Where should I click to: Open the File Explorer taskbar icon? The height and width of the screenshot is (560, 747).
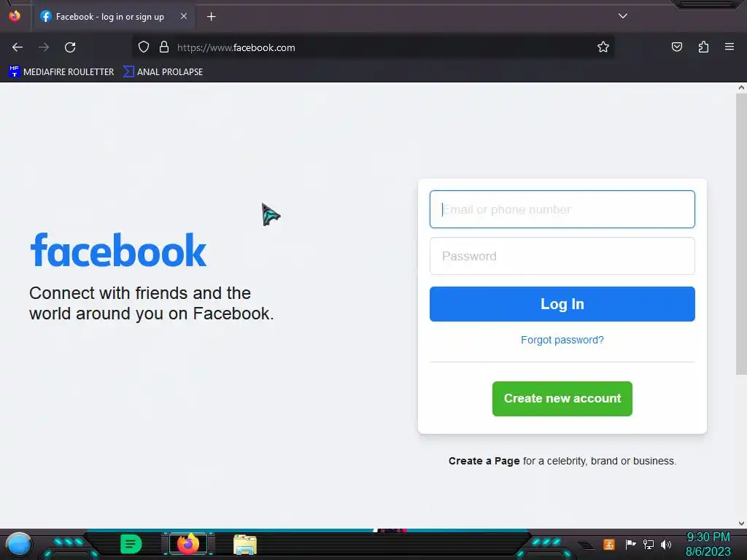(x=245, y=545)
